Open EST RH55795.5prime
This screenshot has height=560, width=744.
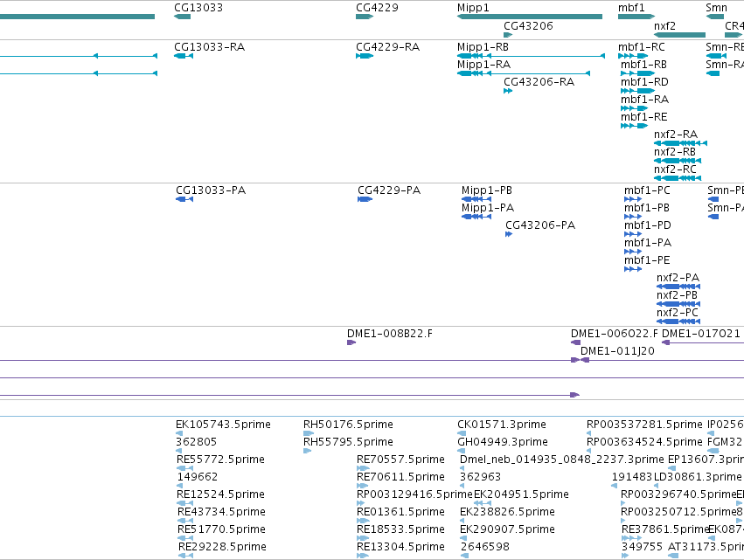(x=348, y=442)
